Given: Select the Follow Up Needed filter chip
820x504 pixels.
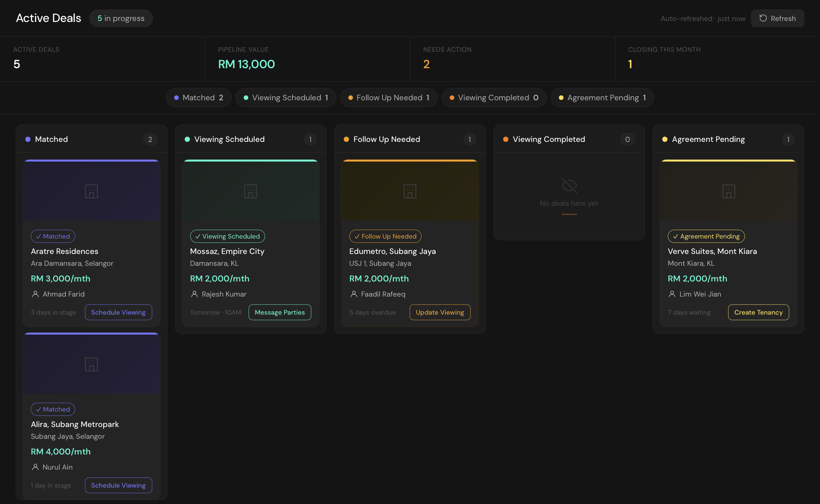Looking at the screenshot, I should click(389, 98).
